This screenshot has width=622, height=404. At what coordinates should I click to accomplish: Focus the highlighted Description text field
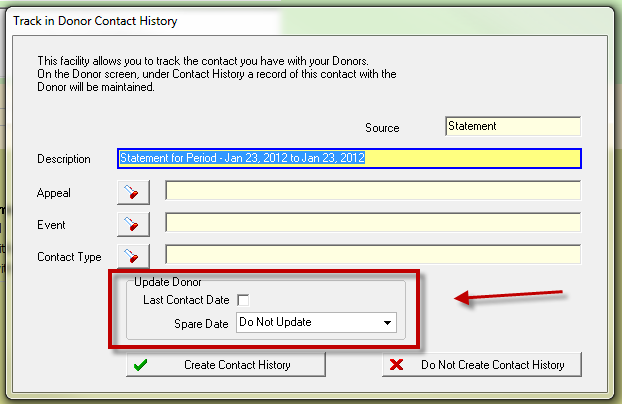point(349,158)
